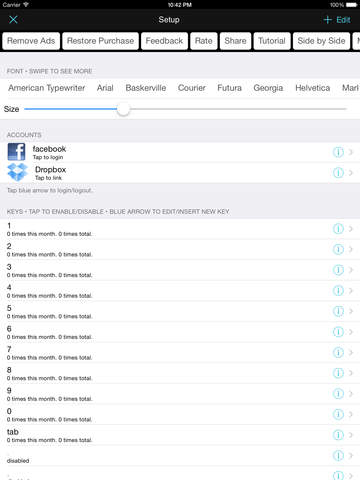Tap the plus icon beside Edit
This screenshot has width=360, height=480.
coord(327,20)
